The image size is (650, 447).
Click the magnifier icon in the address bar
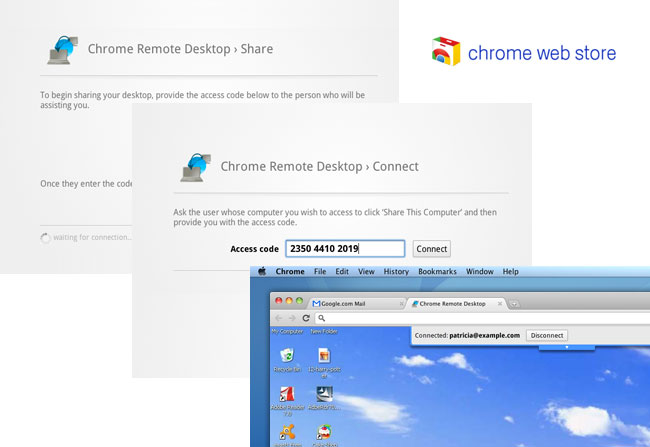[321, 318]
